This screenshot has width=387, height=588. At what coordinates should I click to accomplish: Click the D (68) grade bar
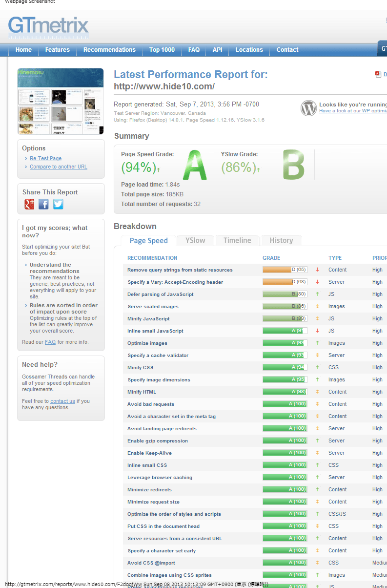click(x=285, y=282)
